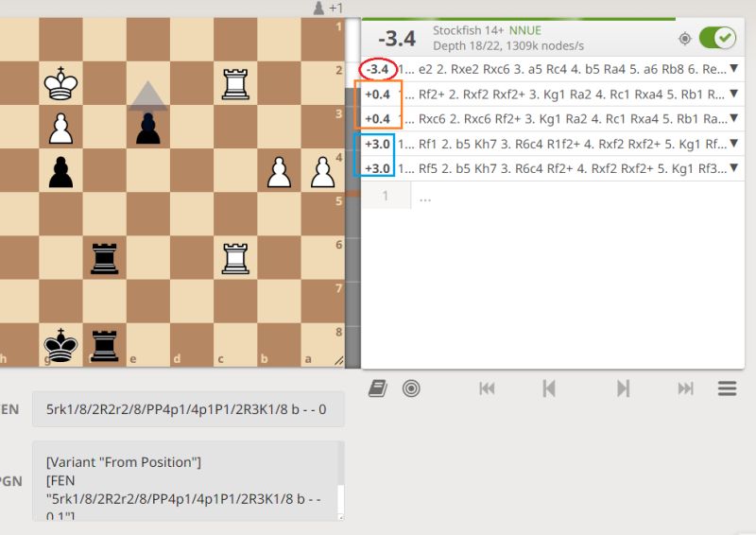Click the board resize handle corner
The width and height of the screenshot is (756, 535).
coord(339,360)
